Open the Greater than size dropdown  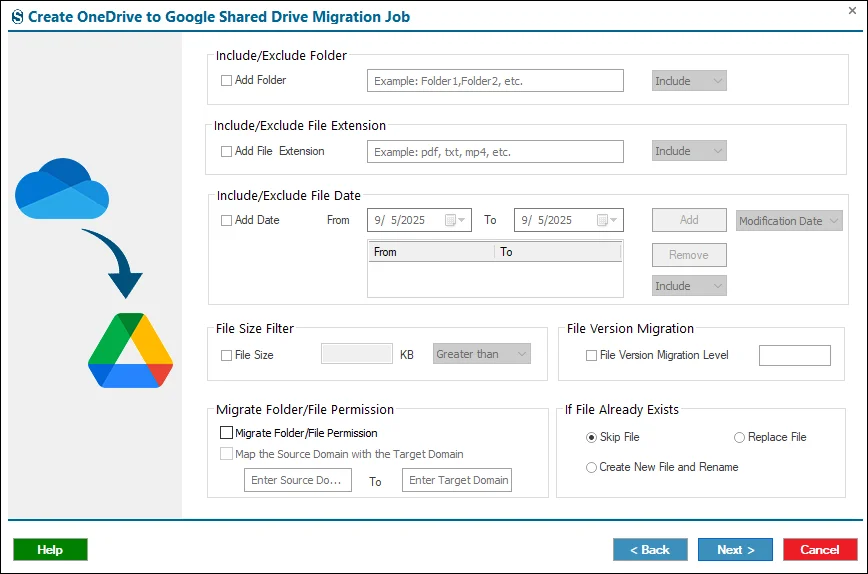(482, 354)
